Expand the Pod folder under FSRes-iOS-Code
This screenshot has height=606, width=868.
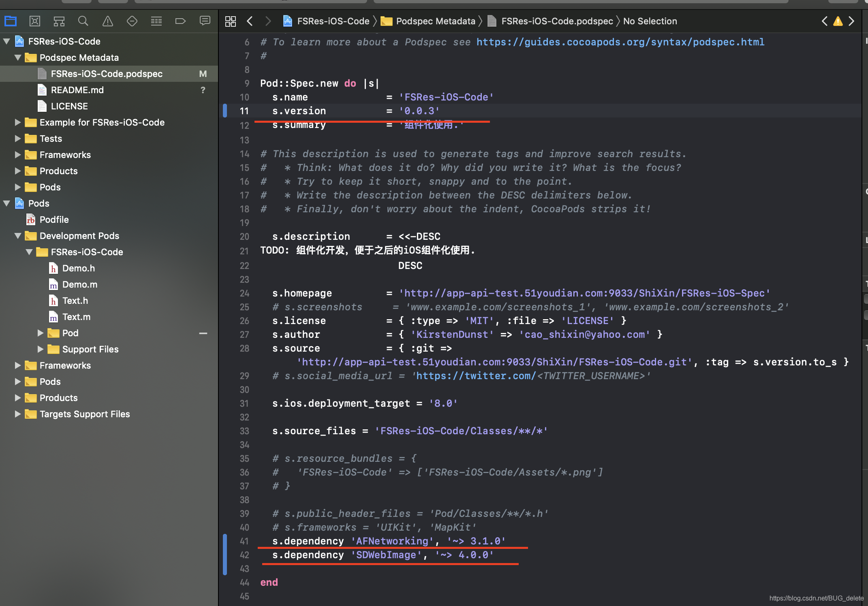click(x=41, y=333)
